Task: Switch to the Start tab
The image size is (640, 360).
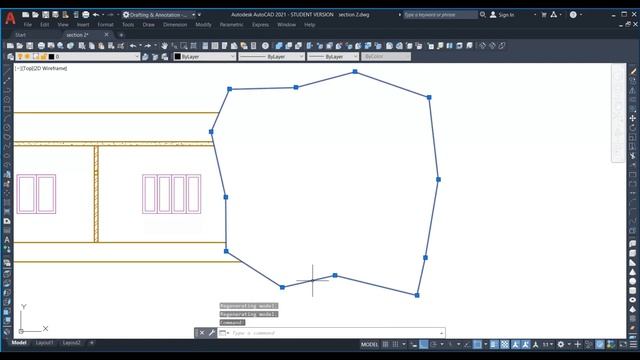Action: (20, 35)
